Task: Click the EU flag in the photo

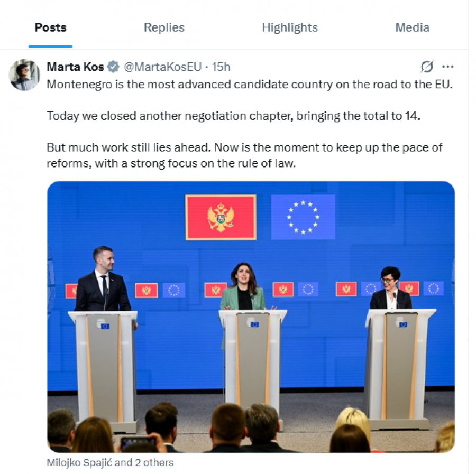Action: [303, 217]
